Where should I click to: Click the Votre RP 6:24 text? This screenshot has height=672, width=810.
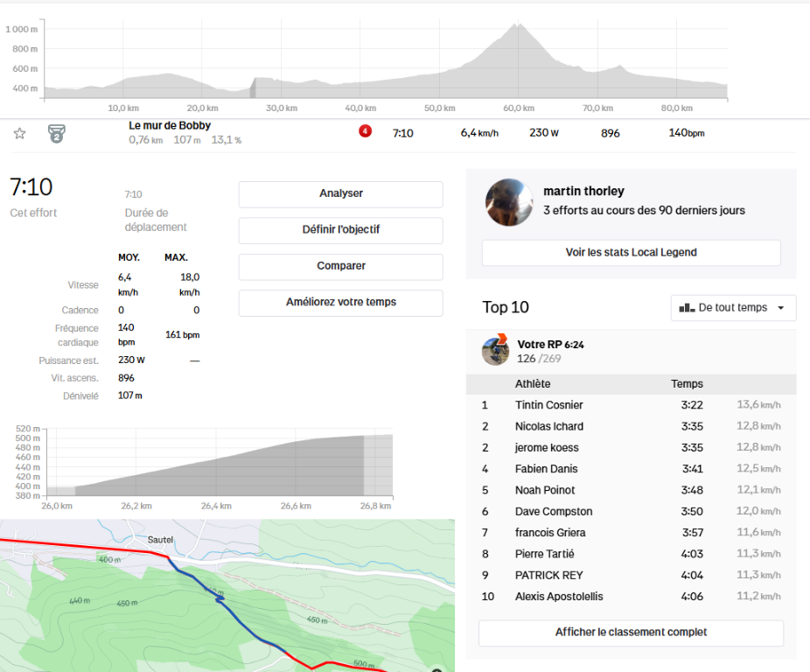click(x=551, y=345)
